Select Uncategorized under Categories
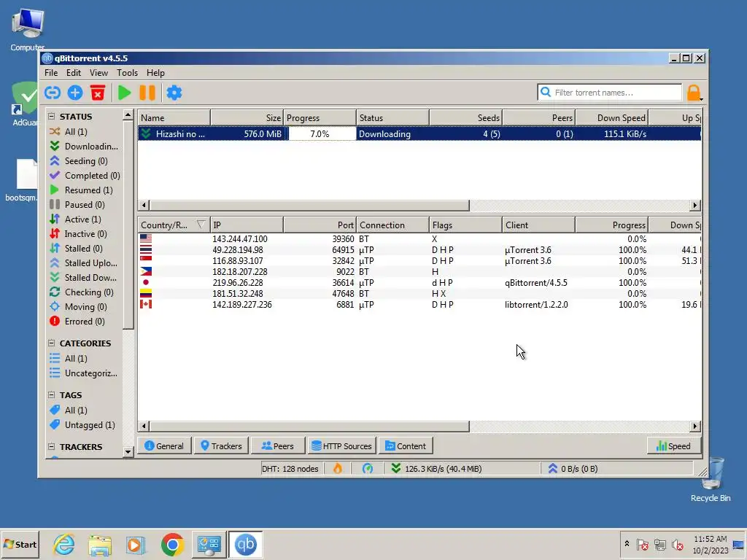This screenshot has height=560, width=747. [x=83, y=373]
